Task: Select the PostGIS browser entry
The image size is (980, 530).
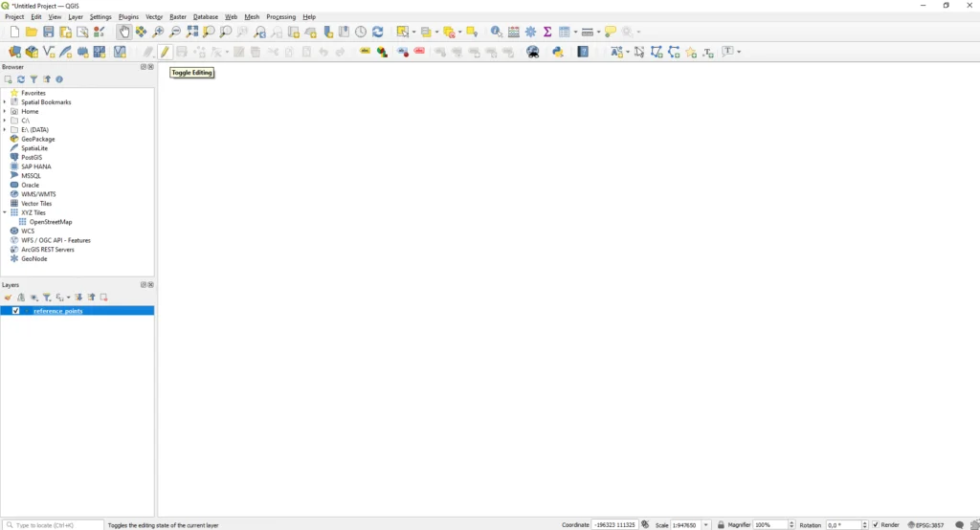Action: 32,158
